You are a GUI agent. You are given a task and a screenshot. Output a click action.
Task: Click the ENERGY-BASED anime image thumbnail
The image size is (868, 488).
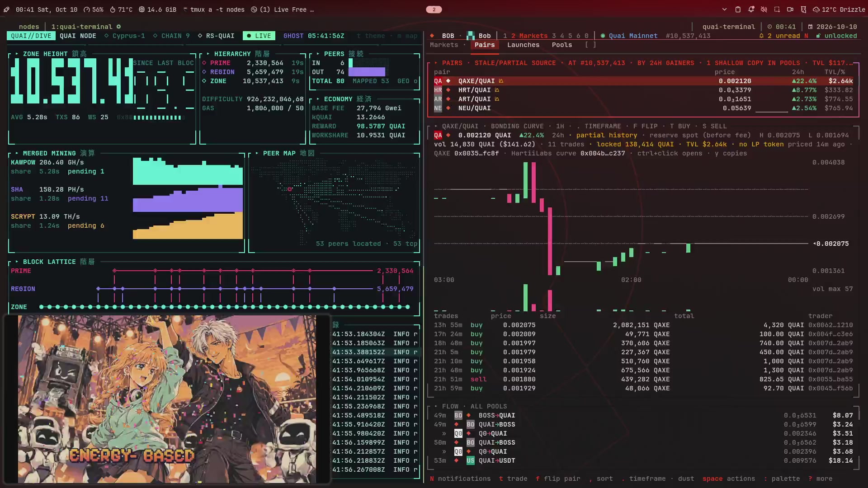click(167, 399)
